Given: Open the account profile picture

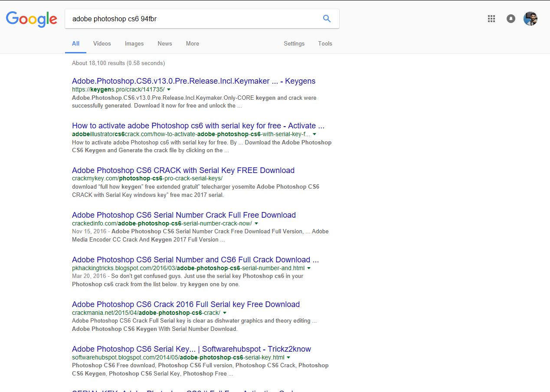Looking at the screenshot, I should pos(530,19).
